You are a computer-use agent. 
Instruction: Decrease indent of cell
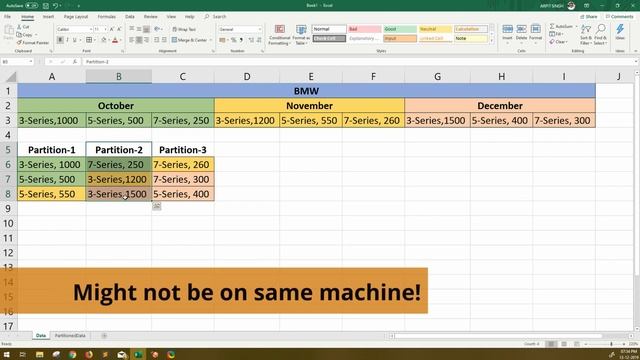pos(157,40)
